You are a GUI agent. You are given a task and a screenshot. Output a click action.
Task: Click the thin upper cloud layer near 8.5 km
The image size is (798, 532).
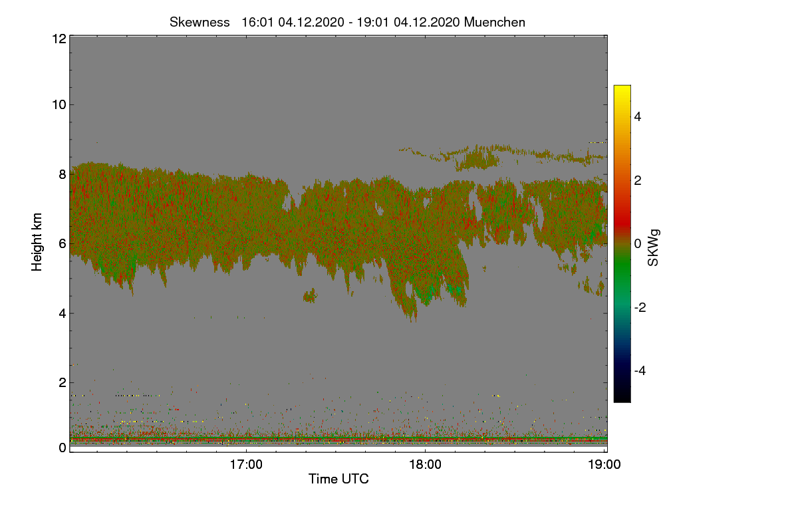pos(503,156)
